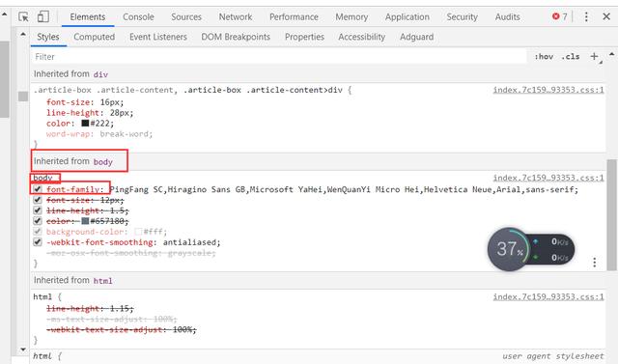Disable the -webkit-font-smoothing checkbox
Screen dimensions: 618x364
(38, 242)
